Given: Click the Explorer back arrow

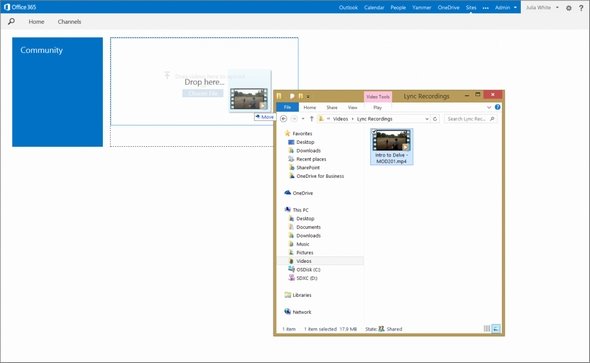Looking at the screenshot, I should point(284,119).
